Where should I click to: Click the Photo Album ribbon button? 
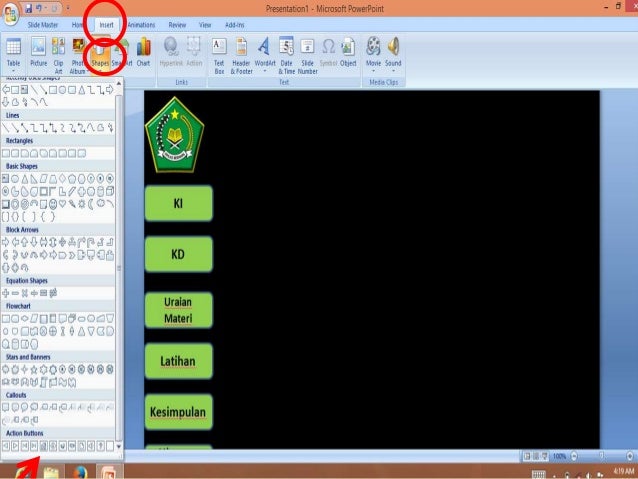tap(78, 55)
